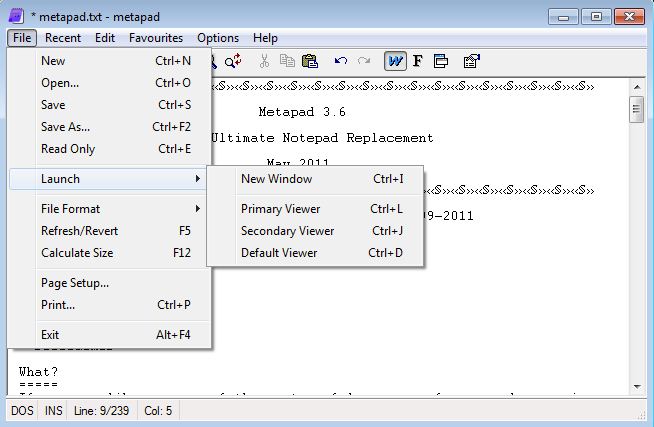Click the Col: 5 status entry
Screen dimensions: 654x427
pyautogui.click(x=158, y=411)
